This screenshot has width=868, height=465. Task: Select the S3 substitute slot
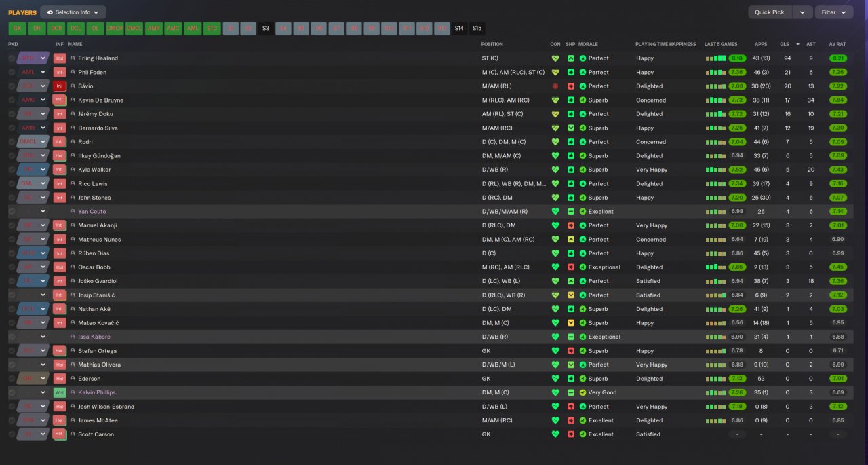coord(266,29)
